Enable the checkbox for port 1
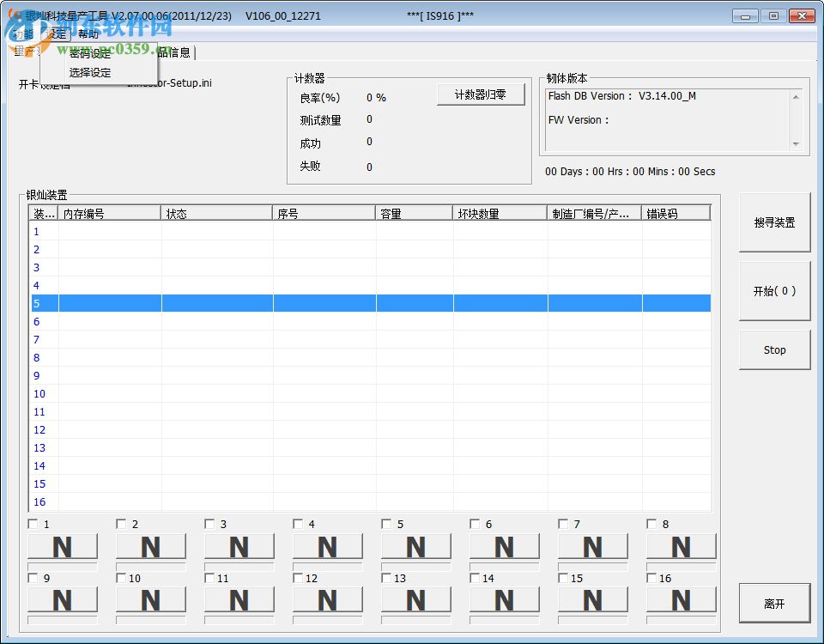Viewport: 824px width, 644px height. pos(33,523)
